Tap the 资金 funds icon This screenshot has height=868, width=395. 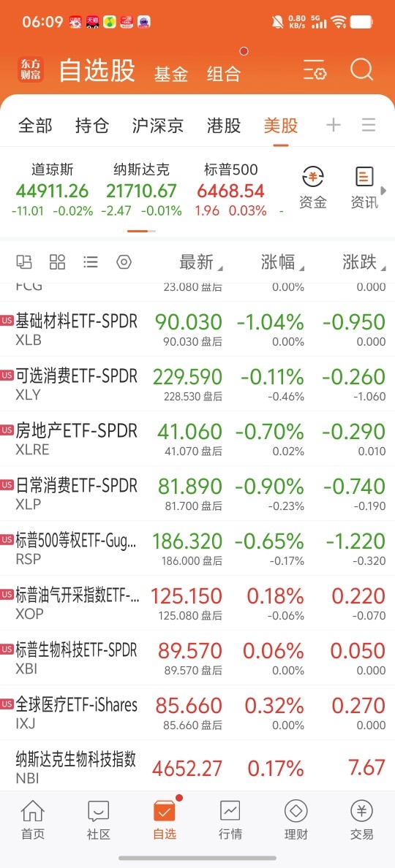point(313,189)
